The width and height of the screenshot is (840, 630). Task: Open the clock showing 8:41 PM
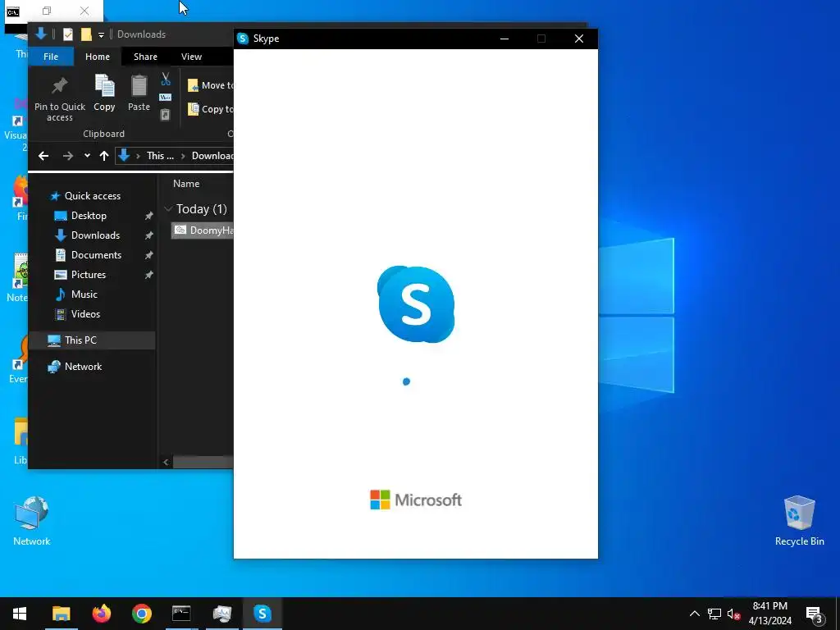click(769, 614)
